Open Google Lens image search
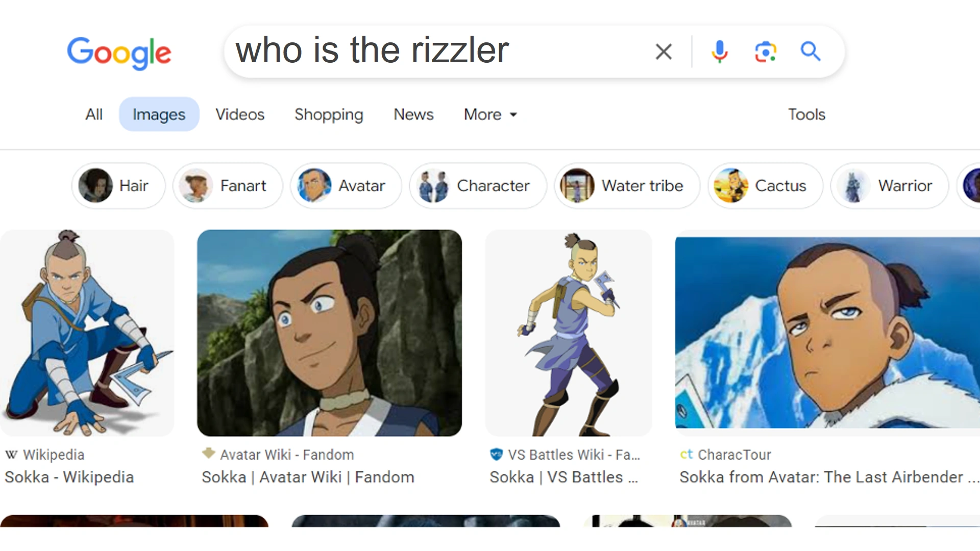The height and width of the screenshot is (551, 980). pos(764,51)
